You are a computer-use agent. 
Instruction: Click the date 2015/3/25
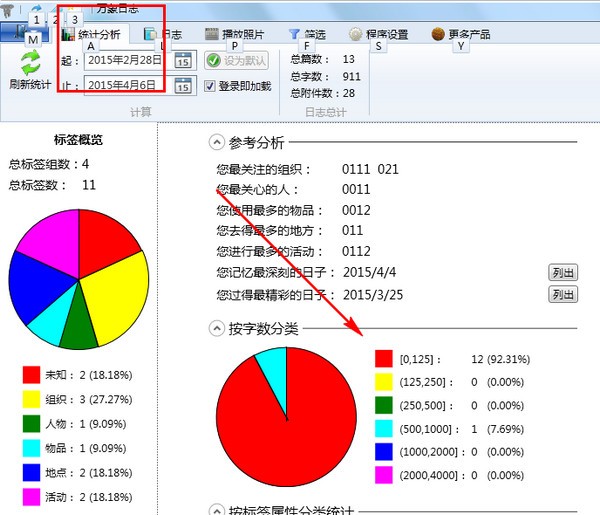(373, 295)
